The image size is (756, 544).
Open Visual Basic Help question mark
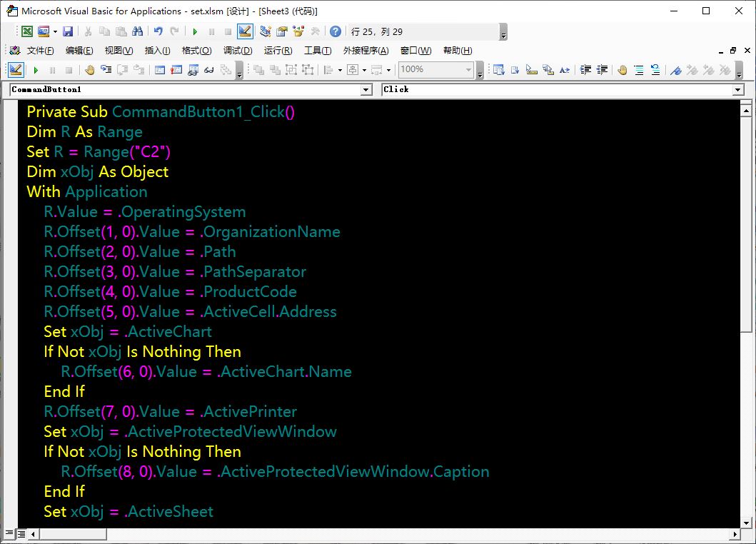coord(335,31)
